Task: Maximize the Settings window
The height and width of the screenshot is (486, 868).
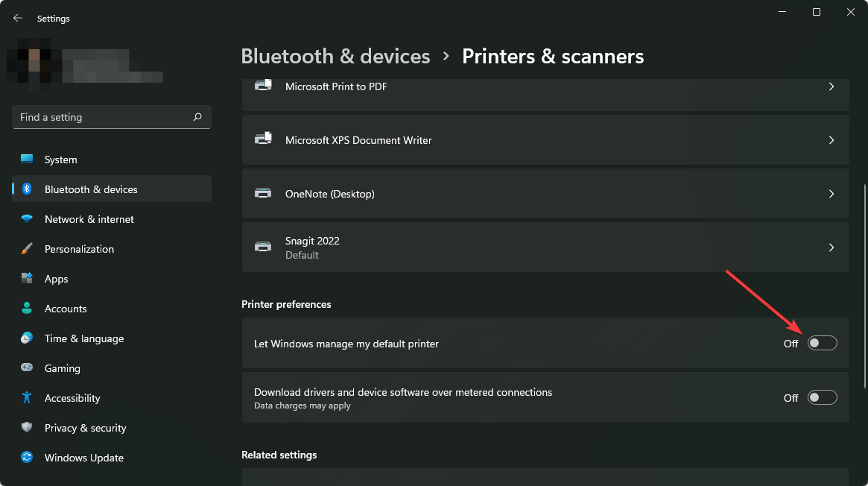Action: pos(817,12)
